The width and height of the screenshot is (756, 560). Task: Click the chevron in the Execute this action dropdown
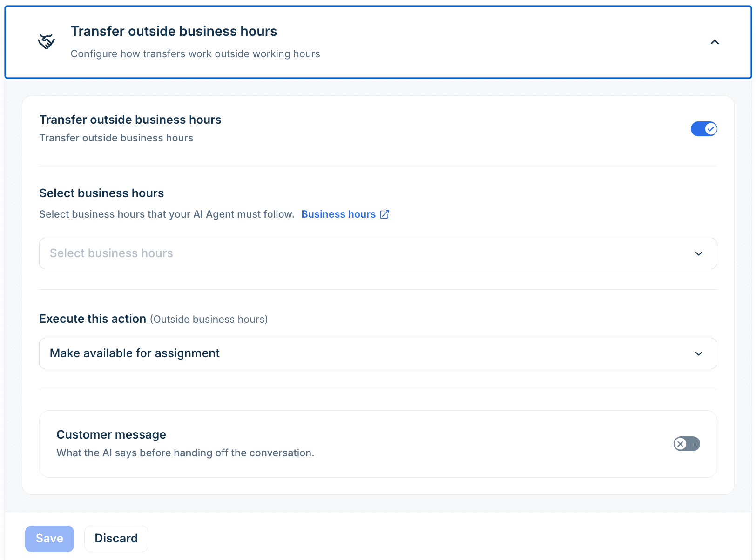click(699, 353)
